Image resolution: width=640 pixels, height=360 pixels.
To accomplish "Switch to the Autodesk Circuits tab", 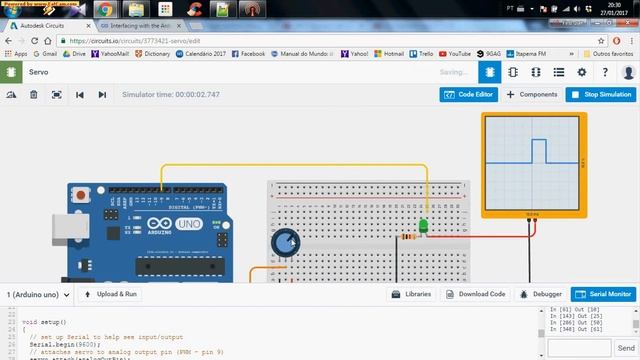I will [x=49, y=26].
